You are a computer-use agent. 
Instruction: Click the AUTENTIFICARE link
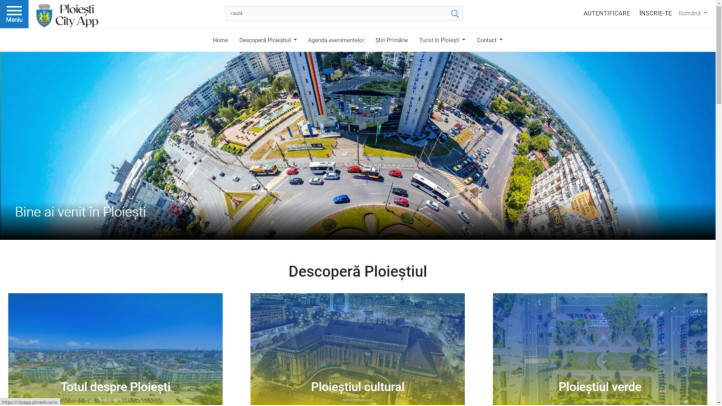[x=606, y=13]
